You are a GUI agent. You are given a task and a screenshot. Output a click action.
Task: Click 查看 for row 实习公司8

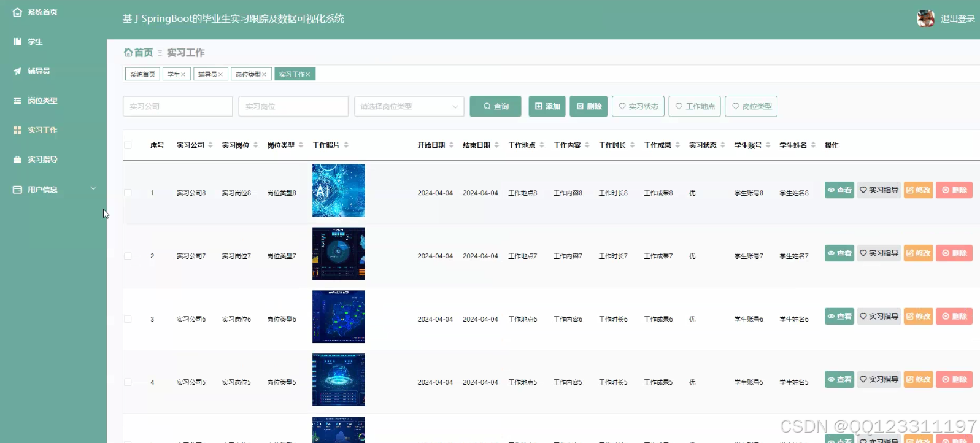839,190
